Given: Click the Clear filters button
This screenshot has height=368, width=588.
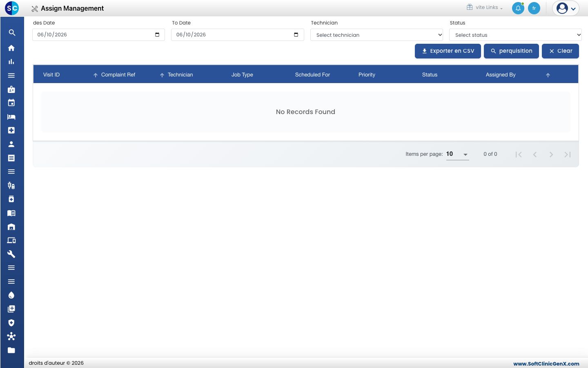Looking at the screenshot, I should coord(560,51).
